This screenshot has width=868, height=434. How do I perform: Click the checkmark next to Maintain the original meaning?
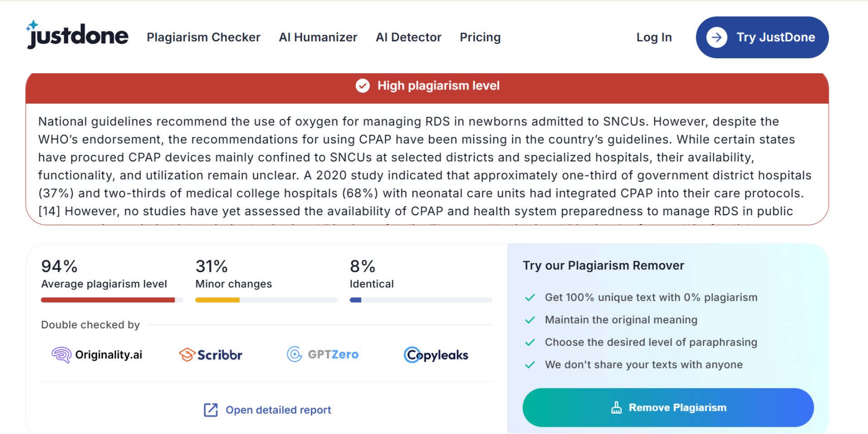[x=530, y=320]
